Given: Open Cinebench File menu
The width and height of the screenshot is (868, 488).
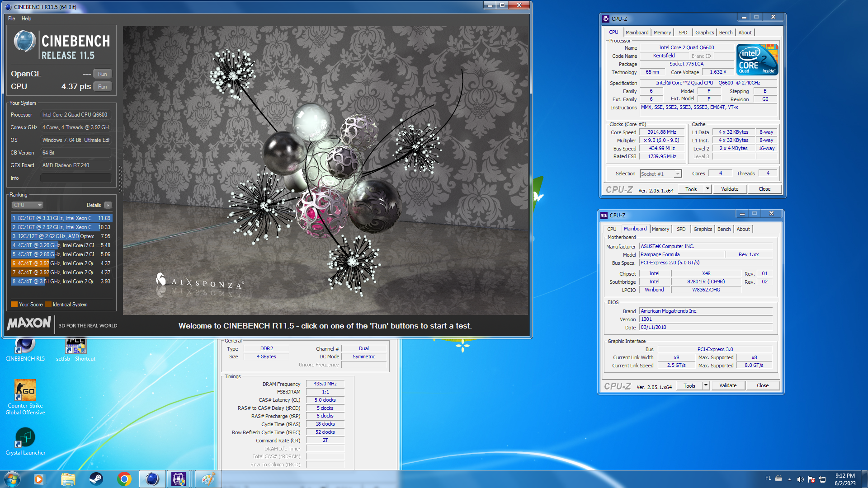Looking at the screenshot, I should coord(12,19).
